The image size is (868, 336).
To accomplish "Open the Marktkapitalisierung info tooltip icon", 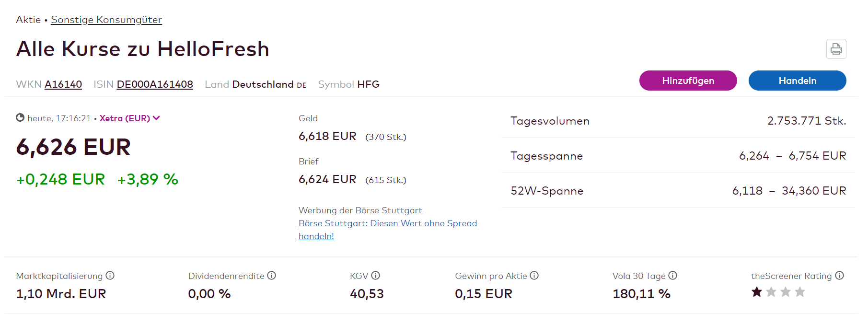I will click(x=111, y=276).
